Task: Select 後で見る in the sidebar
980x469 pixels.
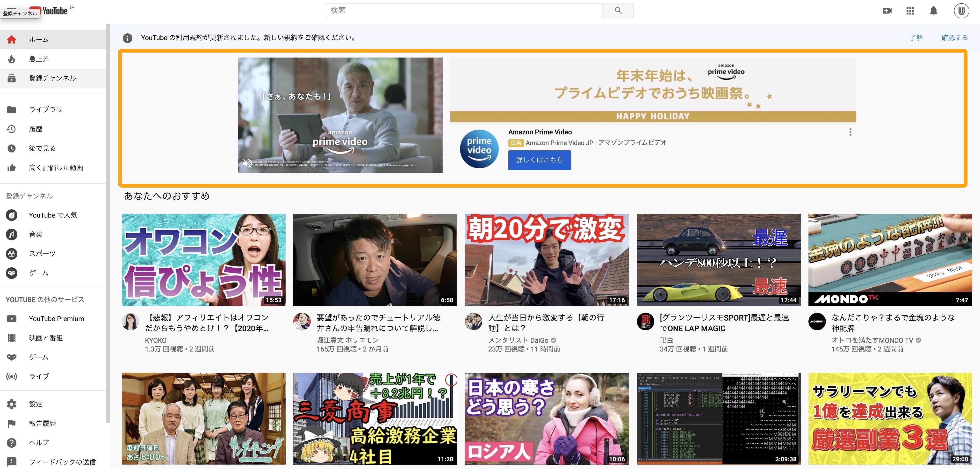Action: (53, 148)
